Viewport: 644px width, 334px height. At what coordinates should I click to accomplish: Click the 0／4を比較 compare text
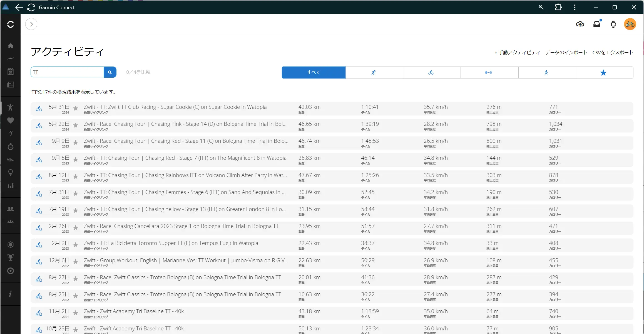tap(138, 72)
